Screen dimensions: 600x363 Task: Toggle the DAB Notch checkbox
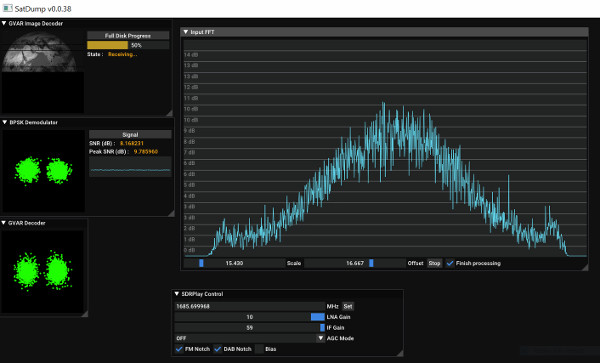(218, 349)
